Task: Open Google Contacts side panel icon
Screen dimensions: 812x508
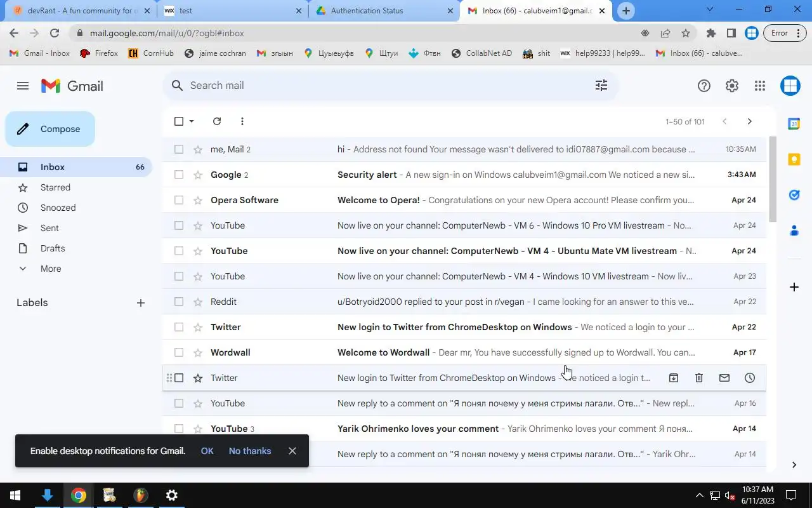Action: pyautogui.click(x=794, y=231)
